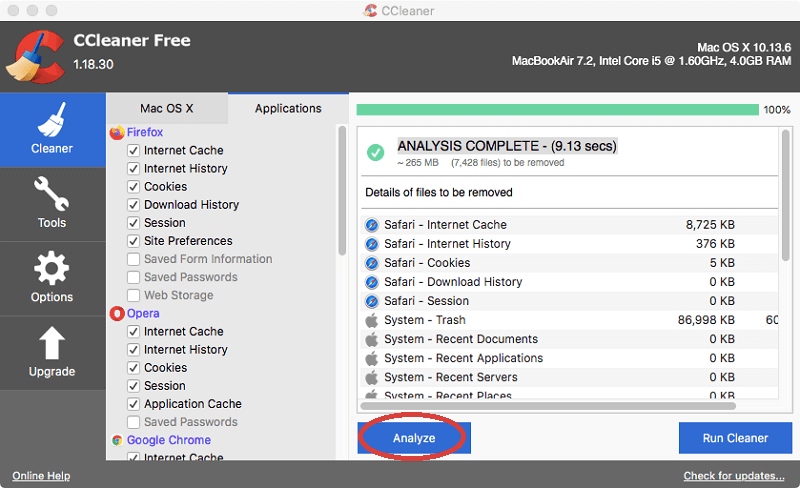Uncheck Firefox Session checkbox
This screenshot has width=800, height=488.
[133, 223]
